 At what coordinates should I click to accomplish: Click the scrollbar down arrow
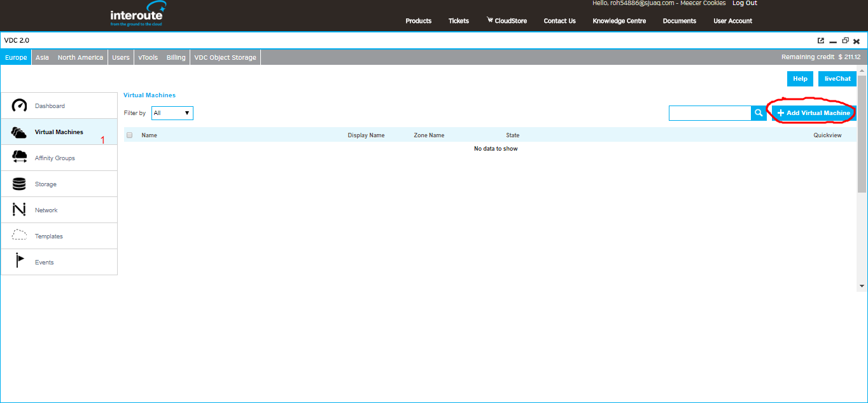click(862, 286)
